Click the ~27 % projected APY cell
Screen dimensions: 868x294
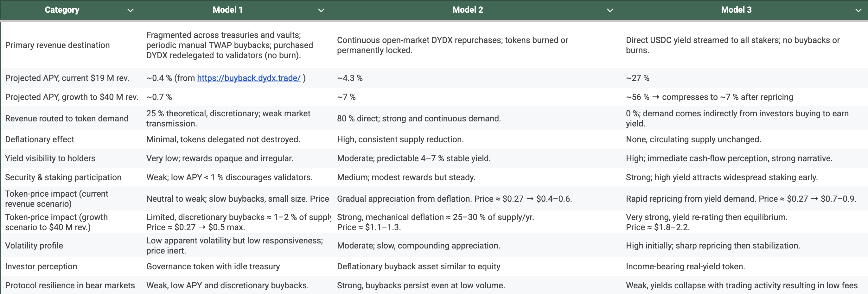pos(637,78)
